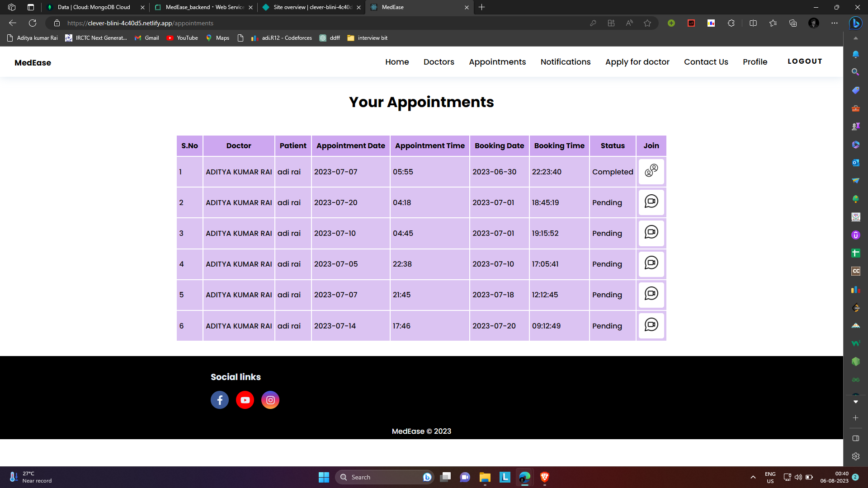Go to Doctors page in navbar
This screenshot has width=868, height=488.
tap(439, 62)
